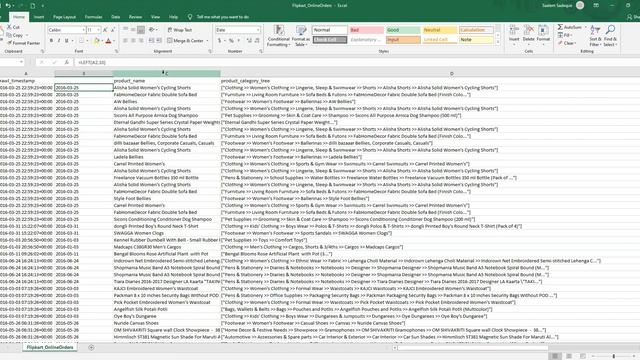Expand the cell styles gallery
640x360 pixels.
tap(498, 42)
